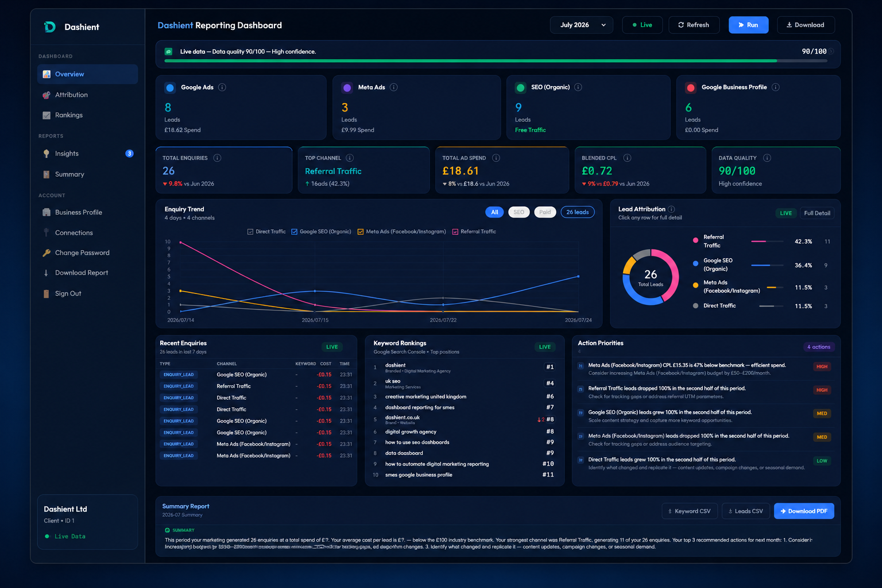
Task: Click the purple Meta Ads channel dot
Action: click(347, 88)
